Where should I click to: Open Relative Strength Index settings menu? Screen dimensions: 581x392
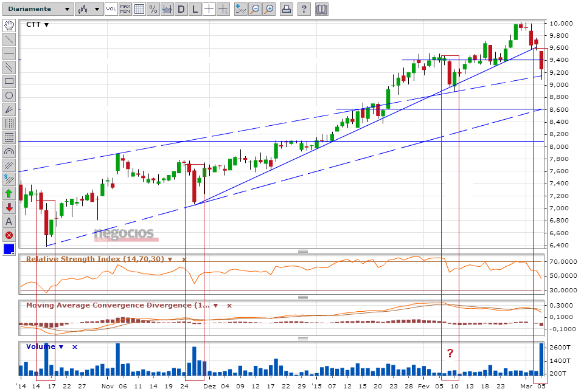click(x=170, y=259)
